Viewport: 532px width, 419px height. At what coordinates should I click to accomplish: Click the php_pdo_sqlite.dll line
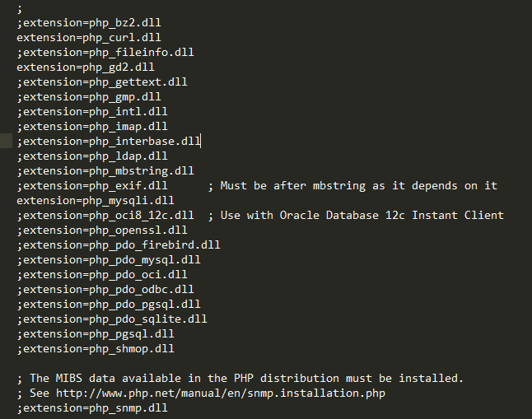[111, 319]
